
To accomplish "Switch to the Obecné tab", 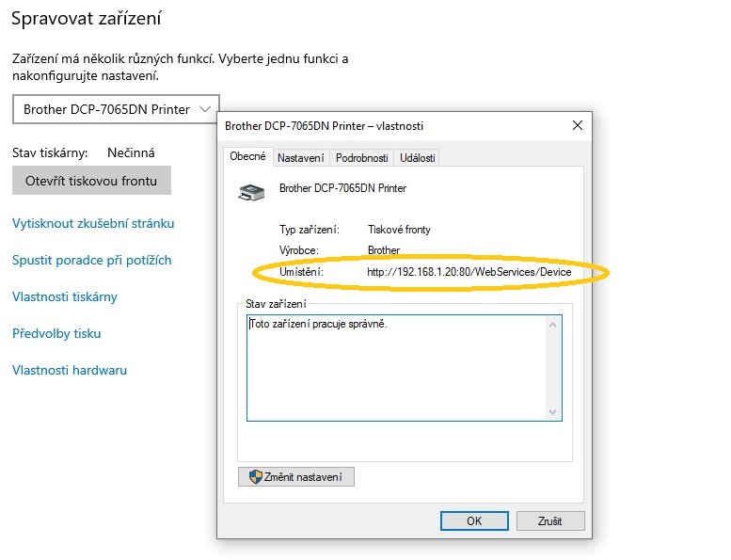I will pyautogui.click(x=247, y=156).
